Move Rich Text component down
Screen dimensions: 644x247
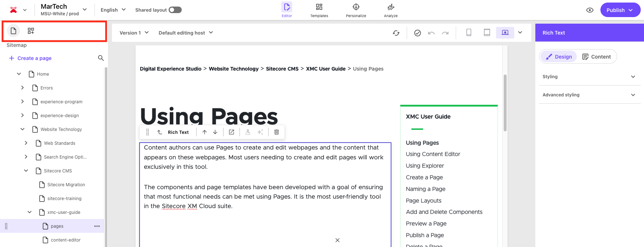click(215, 132)
